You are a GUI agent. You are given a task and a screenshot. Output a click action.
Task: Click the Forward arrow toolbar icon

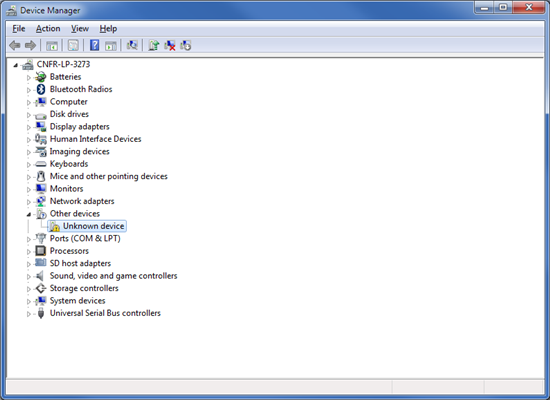point(31,45)
